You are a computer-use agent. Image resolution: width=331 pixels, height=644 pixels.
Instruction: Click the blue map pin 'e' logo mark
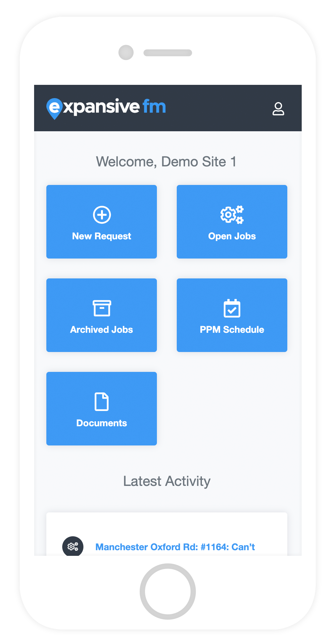[54, 108]
